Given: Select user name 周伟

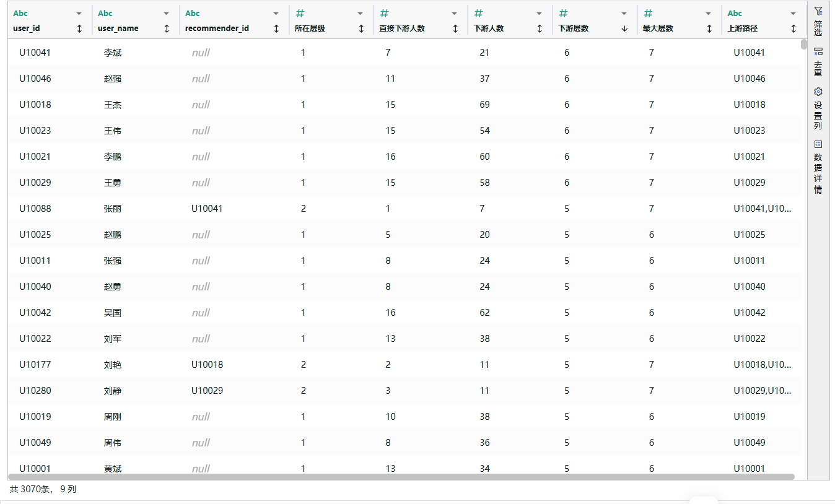Looking at the screenshot, I should point(113,443).
